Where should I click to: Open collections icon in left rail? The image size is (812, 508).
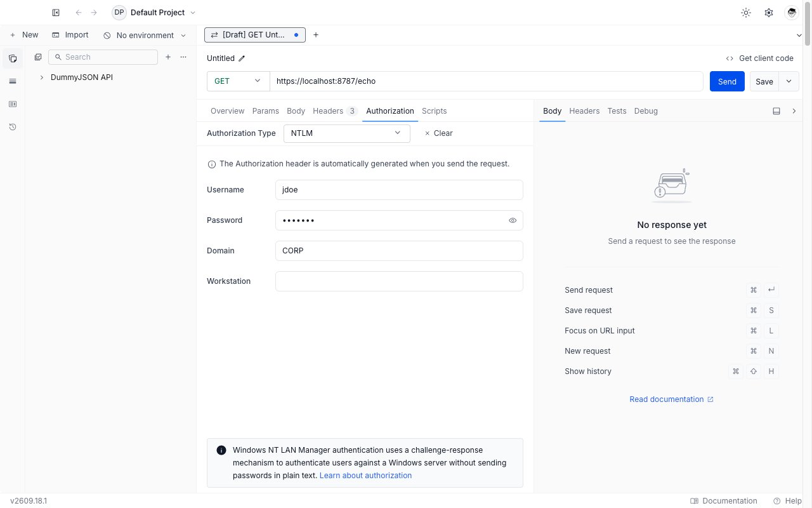(x=13, y=58)
